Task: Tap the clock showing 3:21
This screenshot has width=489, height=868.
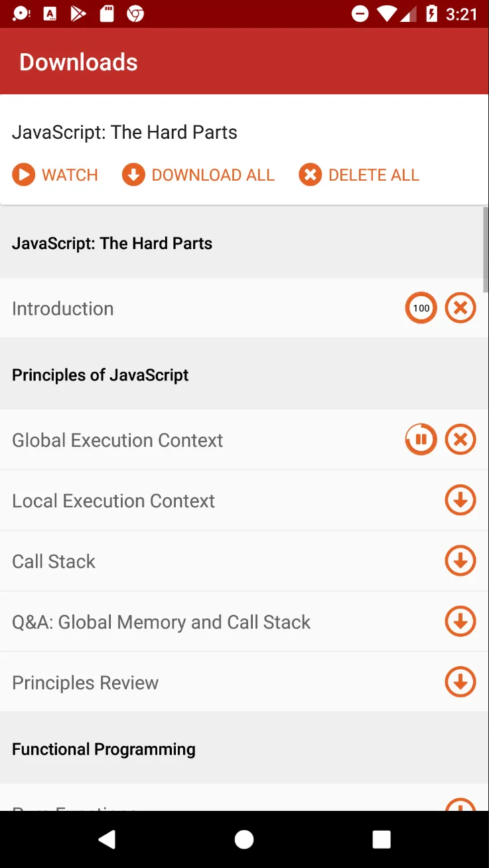Action: (462, 14)
